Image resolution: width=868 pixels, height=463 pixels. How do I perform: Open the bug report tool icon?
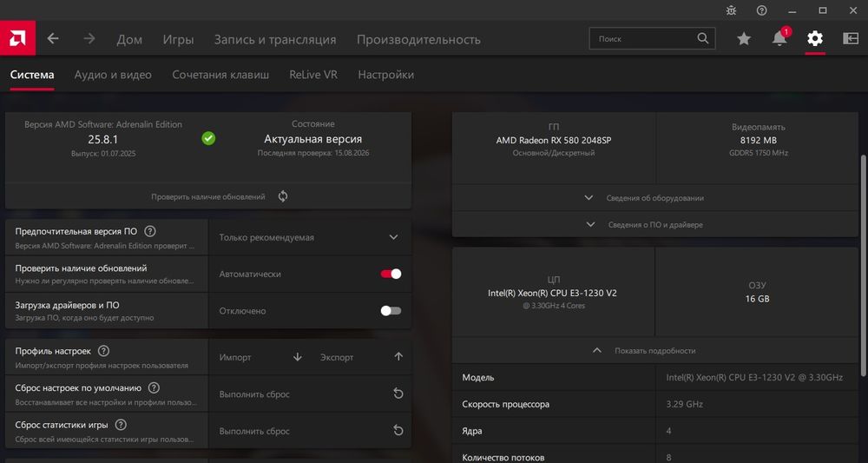tap(731, 10)
